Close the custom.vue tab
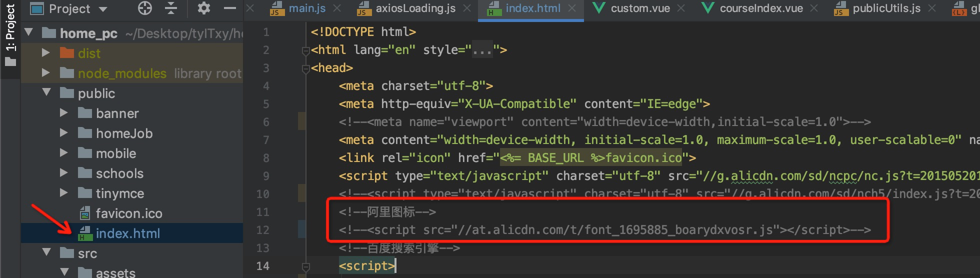This screenshot has height=278, width=980. pyautogui.click(x=681, y=8)
